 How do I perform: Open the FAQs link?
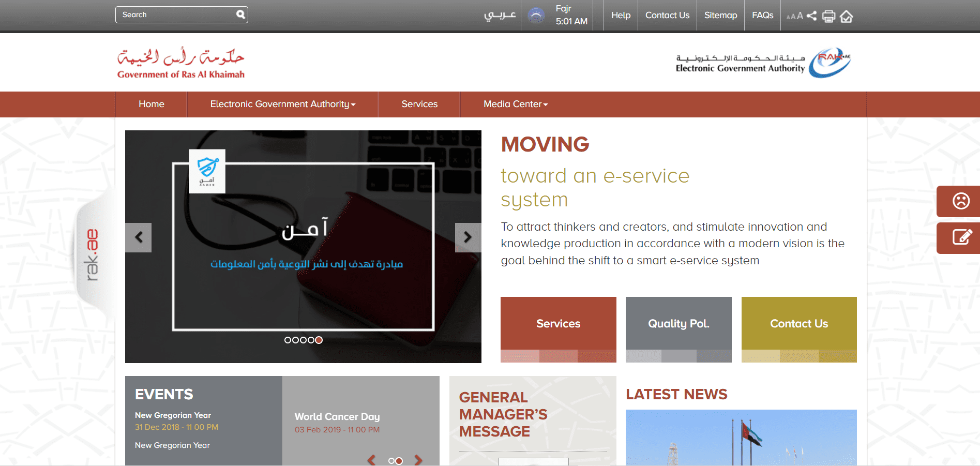pyautogui.click(x=762, y=16)
